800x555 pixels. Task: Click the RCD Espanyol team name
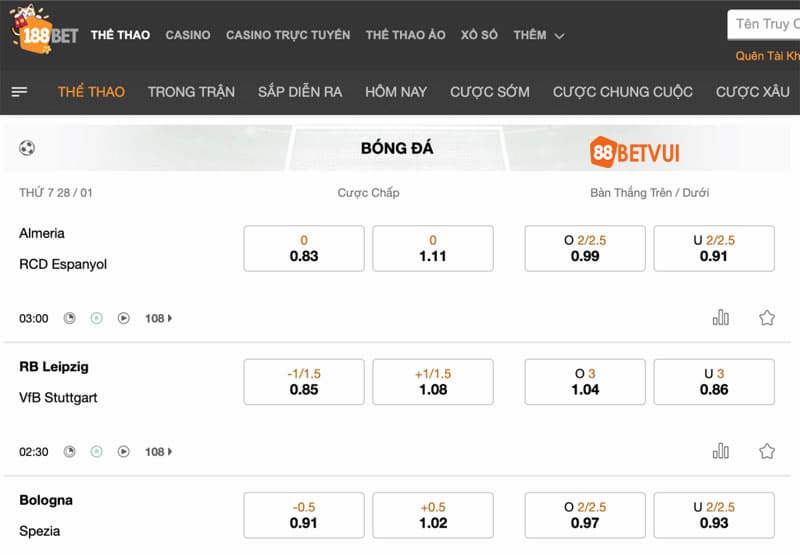point(63,264)
